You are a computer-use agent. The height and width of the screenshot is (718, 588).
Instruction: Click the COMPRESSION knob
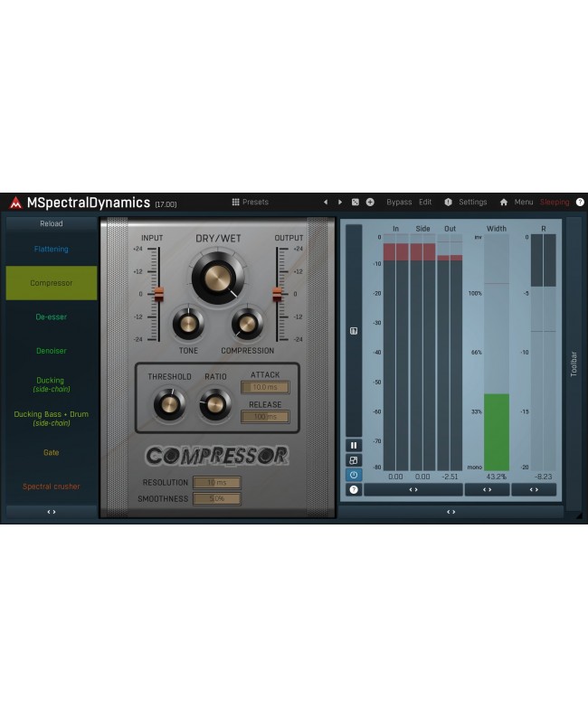[x=247, y=324]
